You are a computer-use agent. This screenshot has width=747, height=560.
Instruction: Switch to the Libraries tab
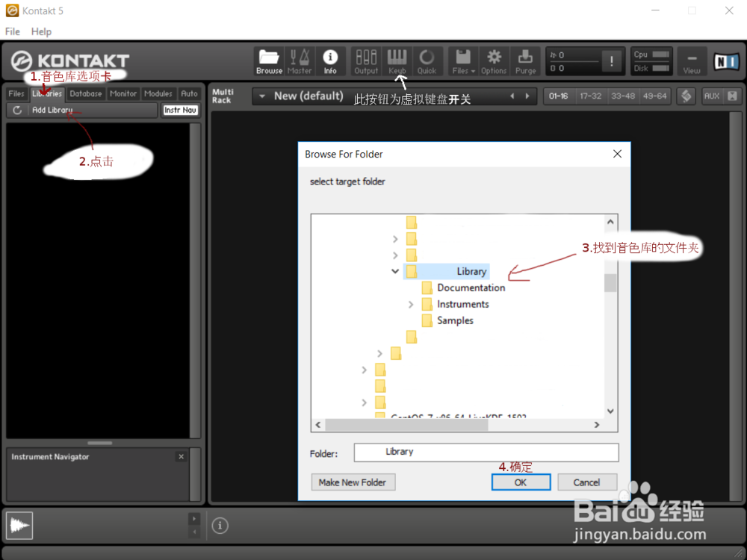(47, 94)
